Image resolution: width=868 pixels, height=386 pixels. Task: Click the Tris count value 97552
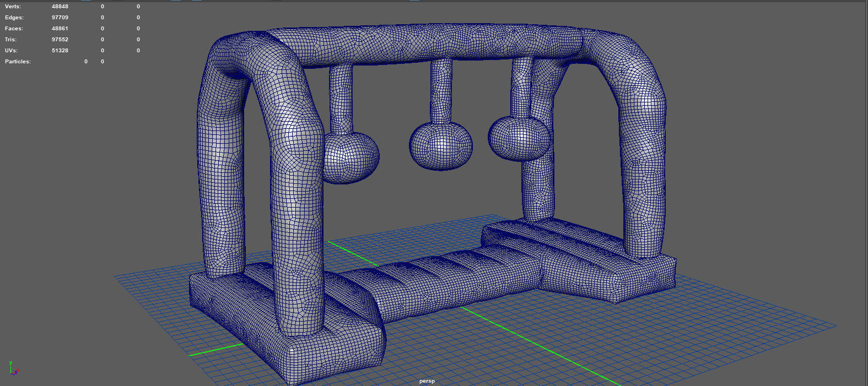(x=60, y=40)
